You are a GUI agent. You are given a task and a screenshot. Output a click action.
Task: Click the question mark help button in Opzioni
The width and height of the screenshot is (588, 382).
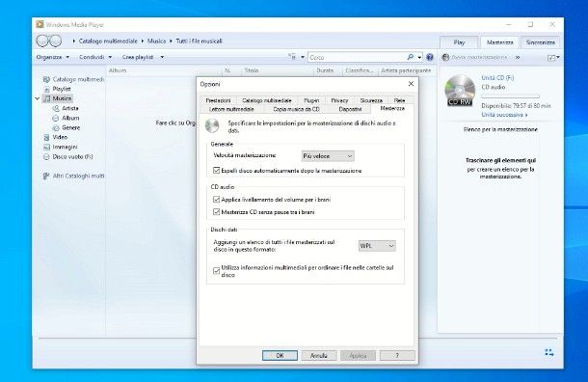tap(397, 355)
